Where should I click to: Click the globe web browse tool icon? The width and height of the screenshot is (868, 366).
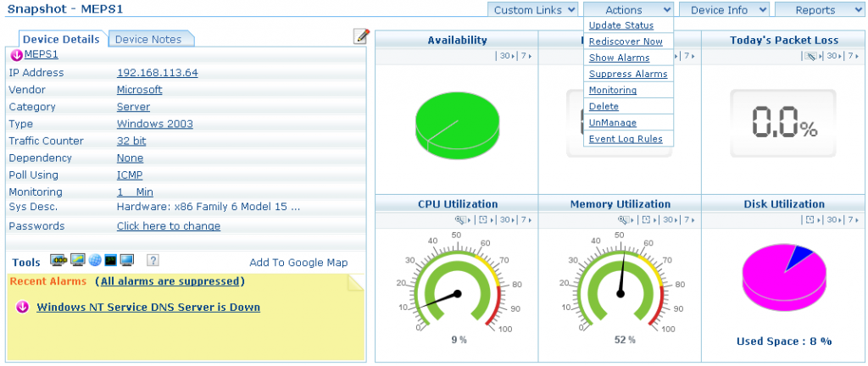click(94, 260)
